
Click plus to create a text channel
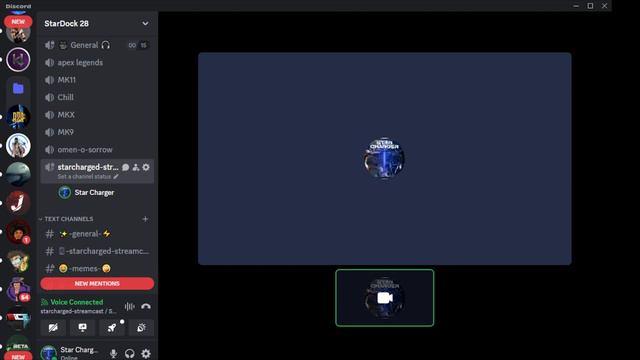[x=145, y=219]
